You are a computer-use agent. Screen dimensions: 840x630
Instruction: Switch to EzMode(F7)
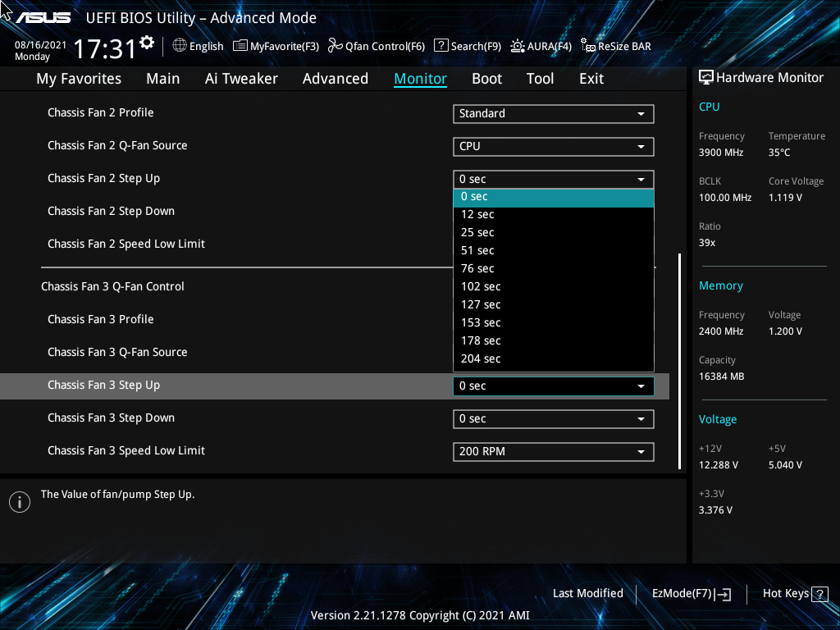[691, 594]
